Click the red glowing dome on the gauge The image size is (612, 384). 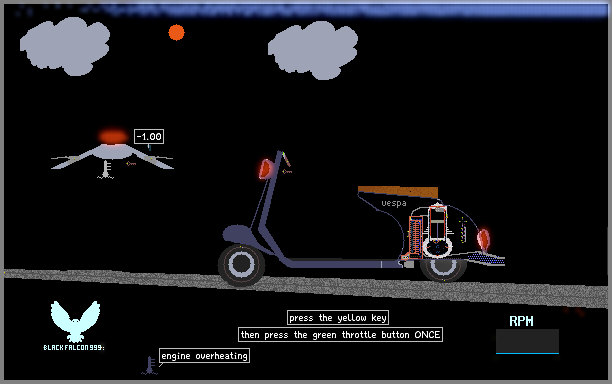[x=113, y=137]
